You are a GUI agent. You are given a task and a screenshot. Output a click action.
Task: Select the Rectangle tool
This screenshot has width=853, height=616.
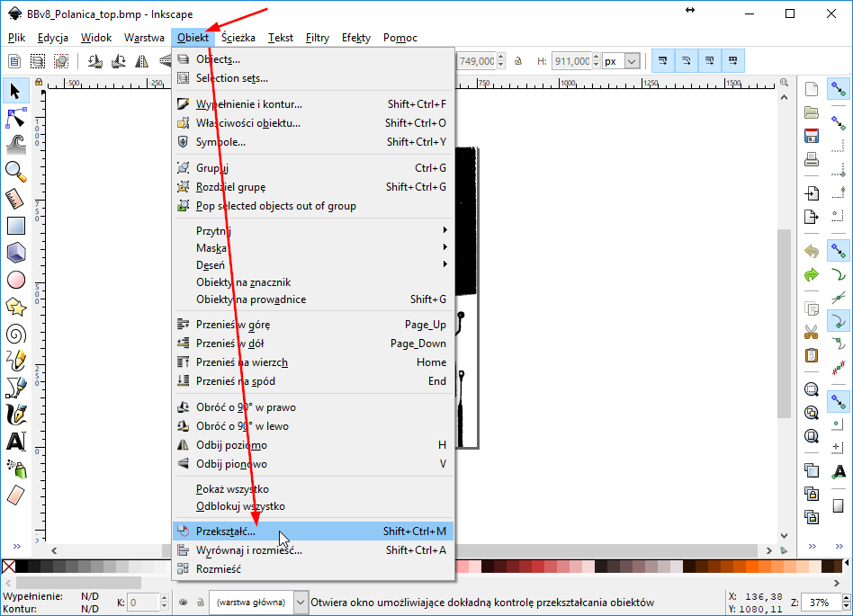[x=16, y=226]
